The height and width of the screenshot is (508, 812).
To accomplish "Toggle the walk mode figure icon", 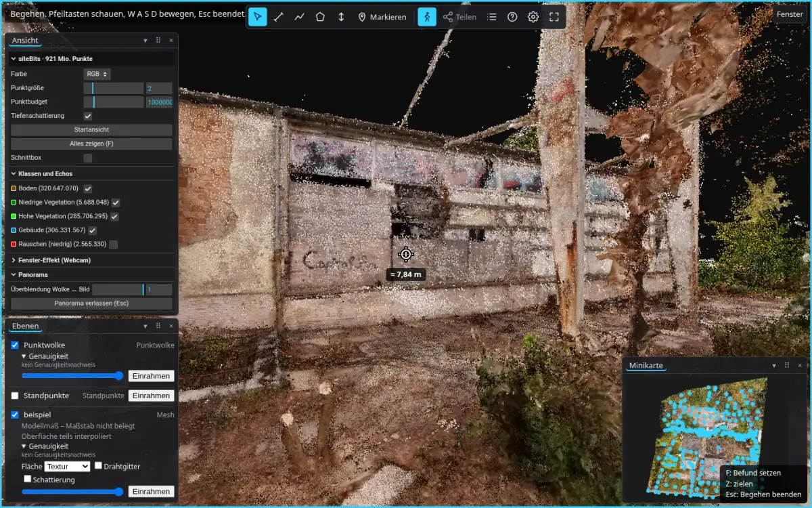I will point(427,17).
